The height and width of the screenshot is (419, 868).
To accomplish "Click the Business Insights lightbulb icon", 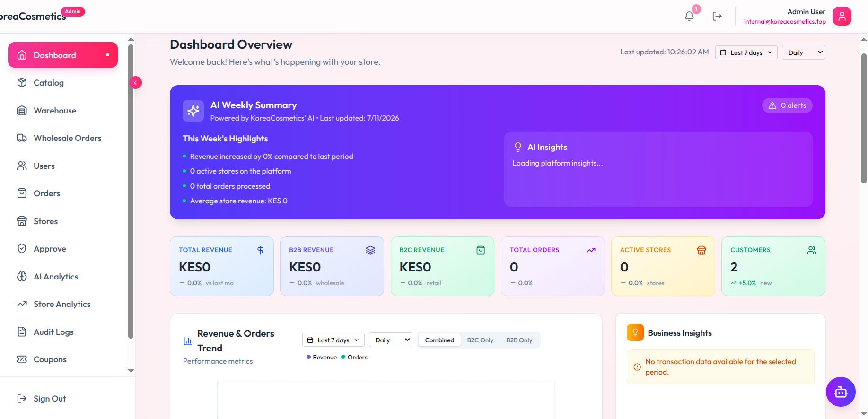I will (635, 332).
